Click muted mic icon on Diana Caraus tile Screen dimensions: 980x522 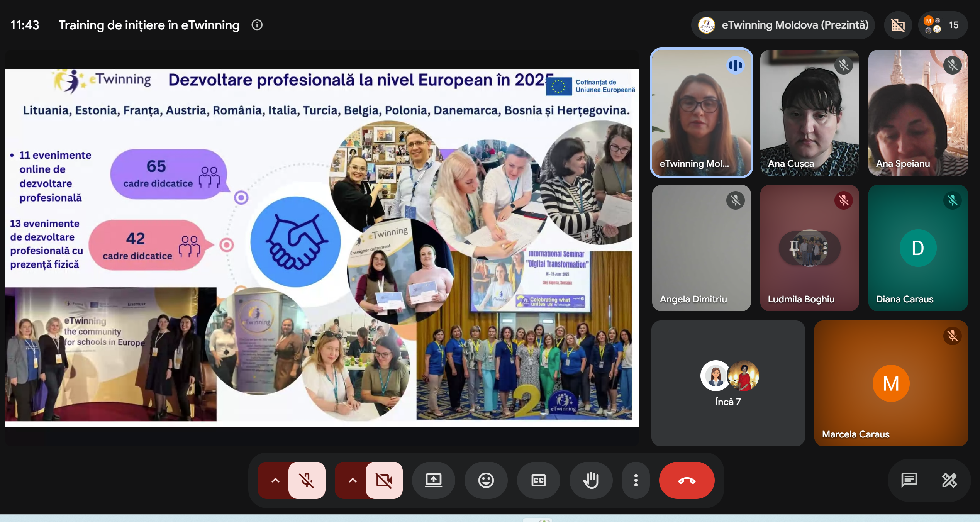pyautogui.click(x=953, y=200)
